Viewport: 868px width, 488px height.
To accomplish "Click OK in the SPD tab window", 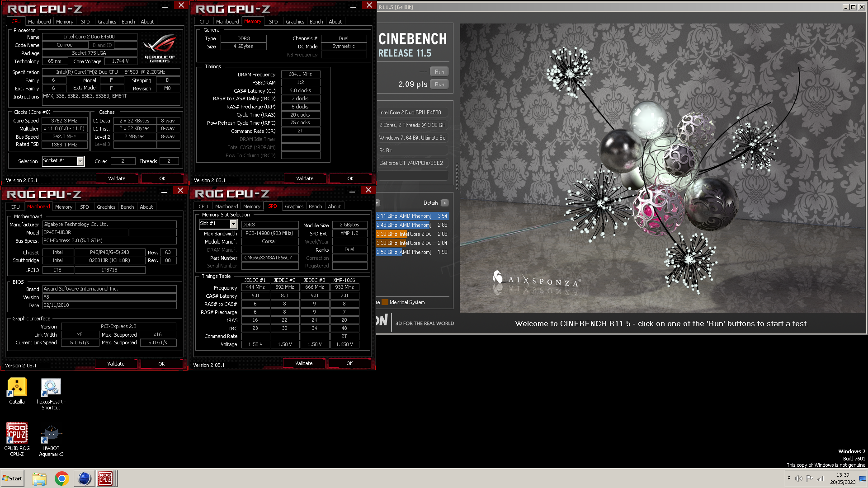I will click(x=349, y=363).
